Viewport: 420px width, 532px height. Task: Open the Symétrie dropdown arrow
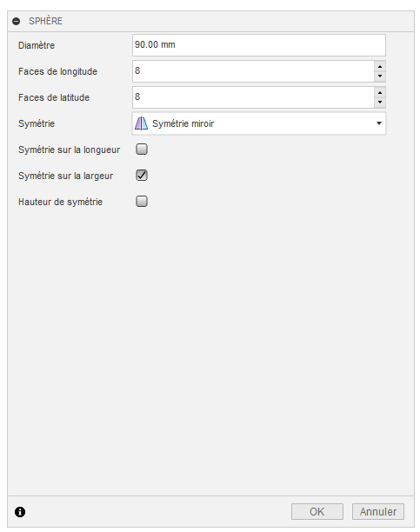[x=379, y=123]
